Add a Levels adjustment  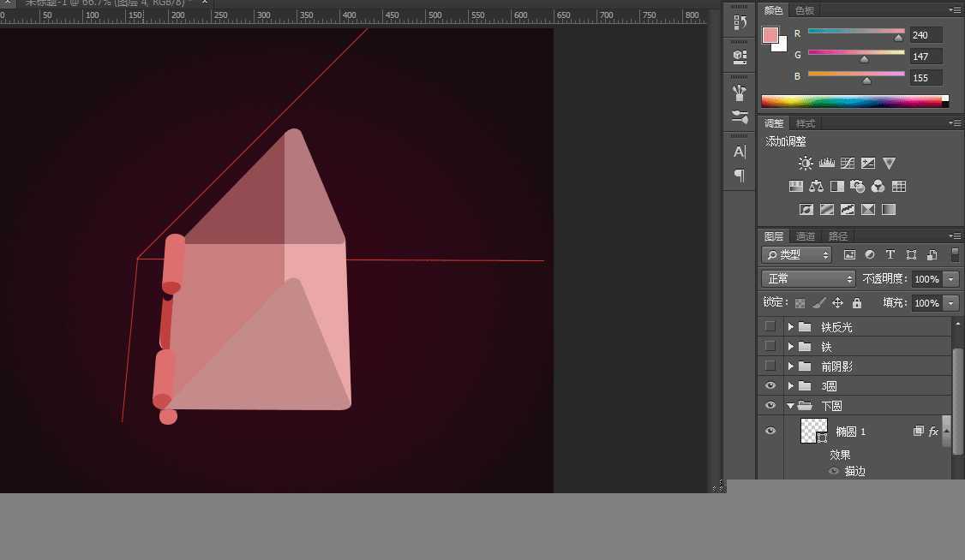point(827,163)
